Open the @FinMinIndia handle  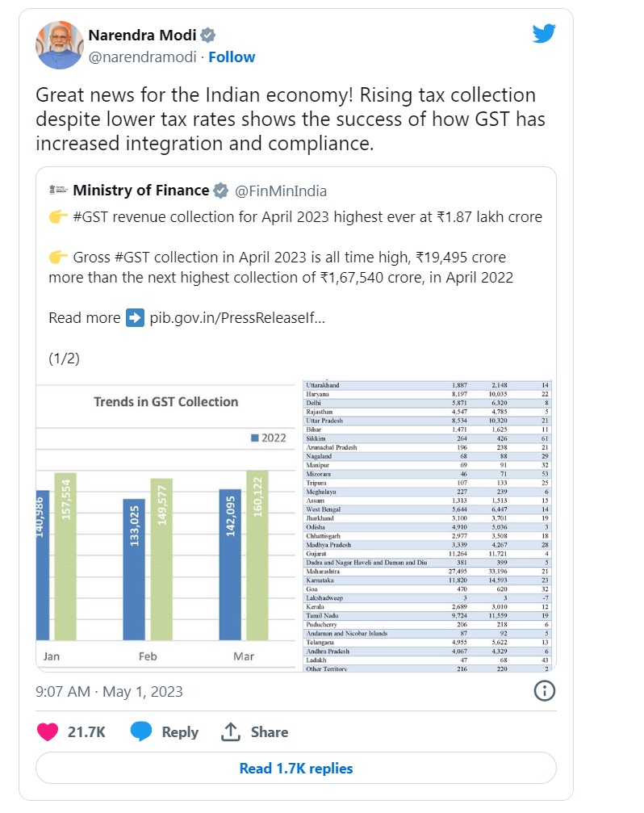click(280, 191)
